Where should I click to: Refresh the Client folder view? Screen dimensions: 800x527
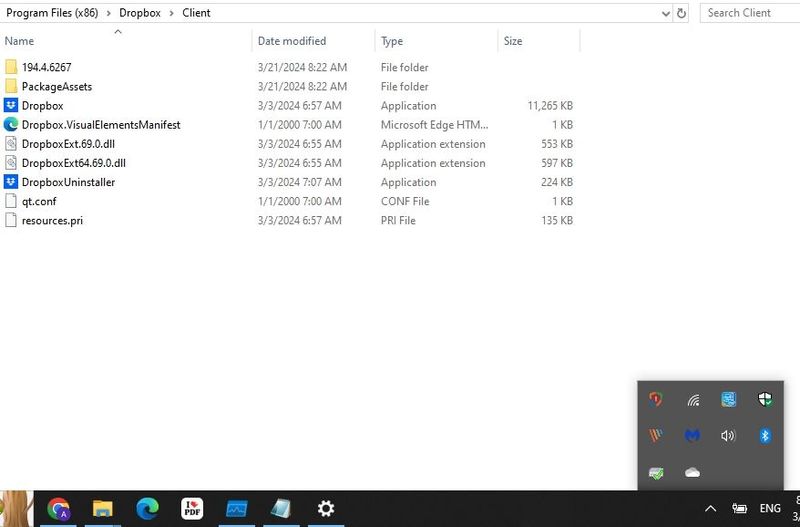pyautogui.click(x=681, y=13)
